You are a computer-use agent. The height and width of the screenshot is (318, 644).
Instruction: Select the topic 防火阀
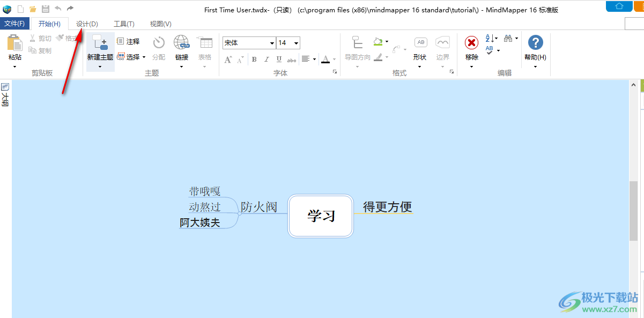point(258,206)
